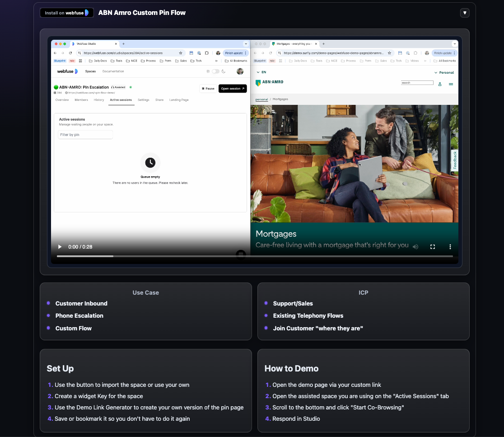Mute the video with the speaker icon
This screenshot has width=504, height=437.
(x=415, y=247)
